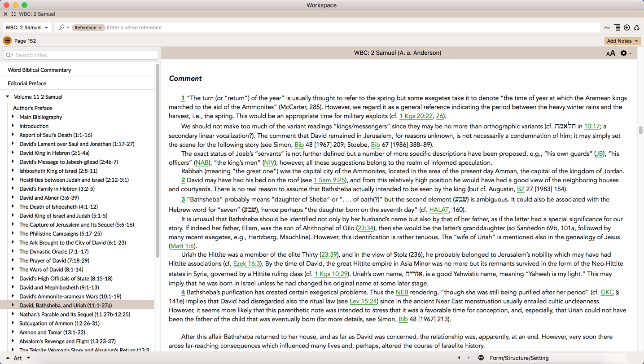Close the WBC: 2 Samuel panel
The image size is (644, 364).
click(x=5, y=14)
